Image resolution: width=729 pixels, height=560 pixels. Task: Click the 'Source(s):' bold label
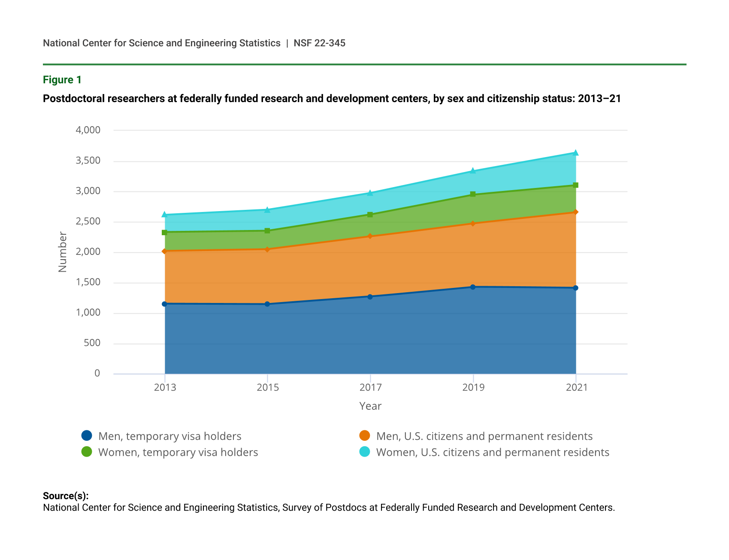66,496
